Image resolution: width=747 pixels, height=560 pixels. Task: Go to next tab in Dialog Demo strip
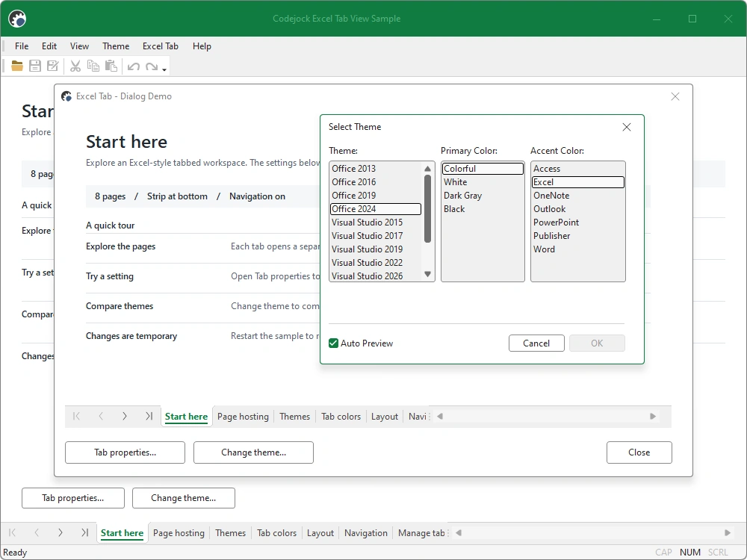click(x=124, y=416)
